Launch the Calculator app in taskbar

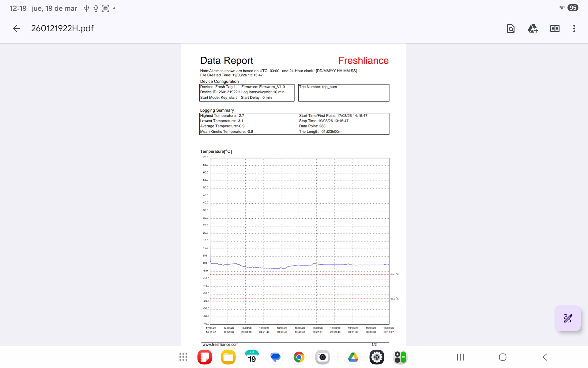click(400, 357)
